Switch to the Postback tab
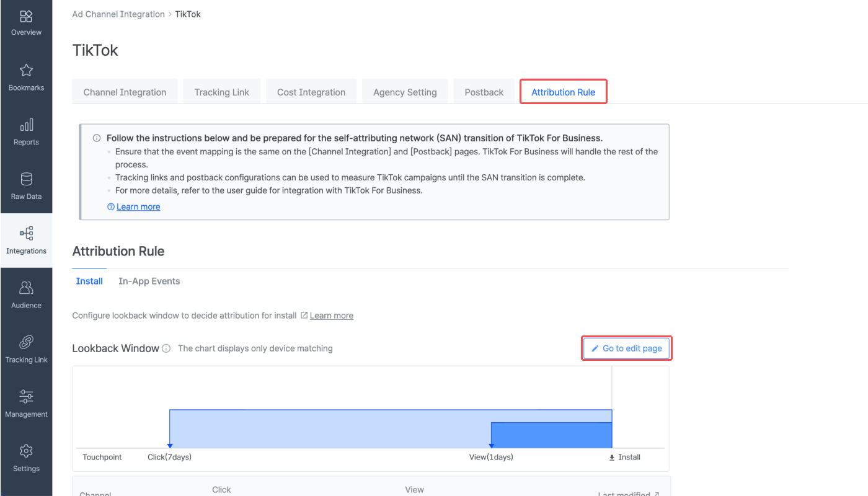 [x=484, y=92]
